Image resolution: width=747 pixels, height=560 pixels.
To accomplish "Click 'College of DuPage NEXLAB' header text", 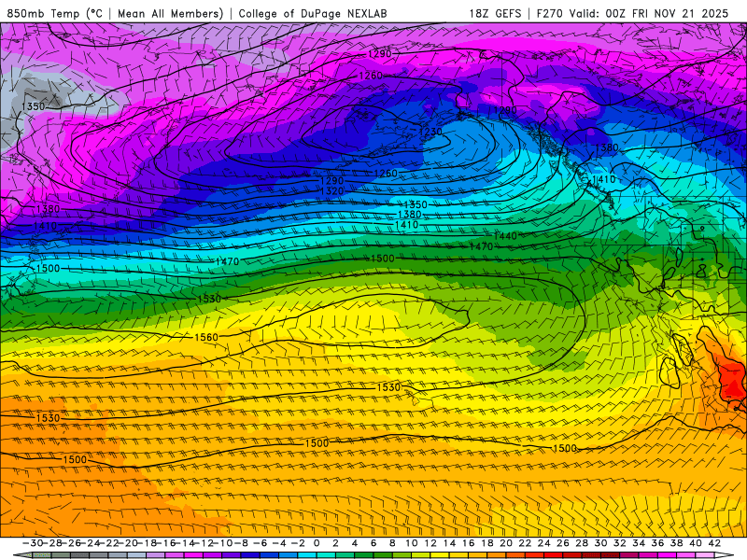I will pos(313,13).
